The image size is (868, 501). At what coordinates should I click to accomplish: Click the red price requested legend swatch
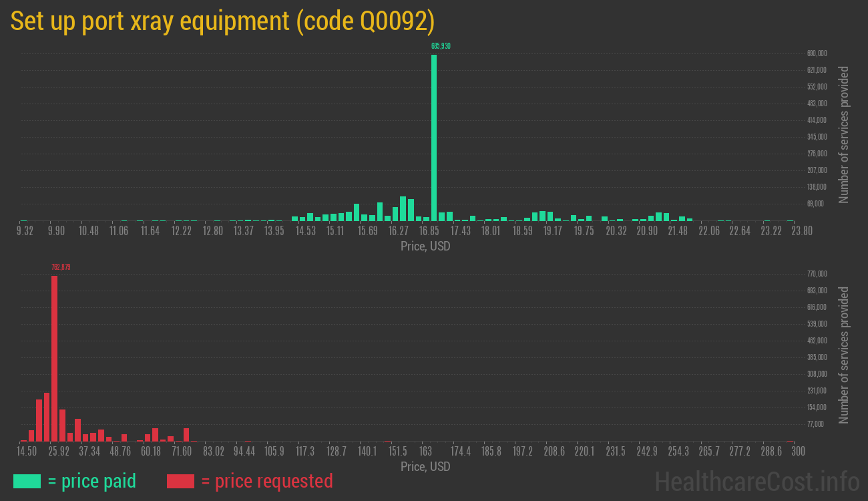pos(180,481)
